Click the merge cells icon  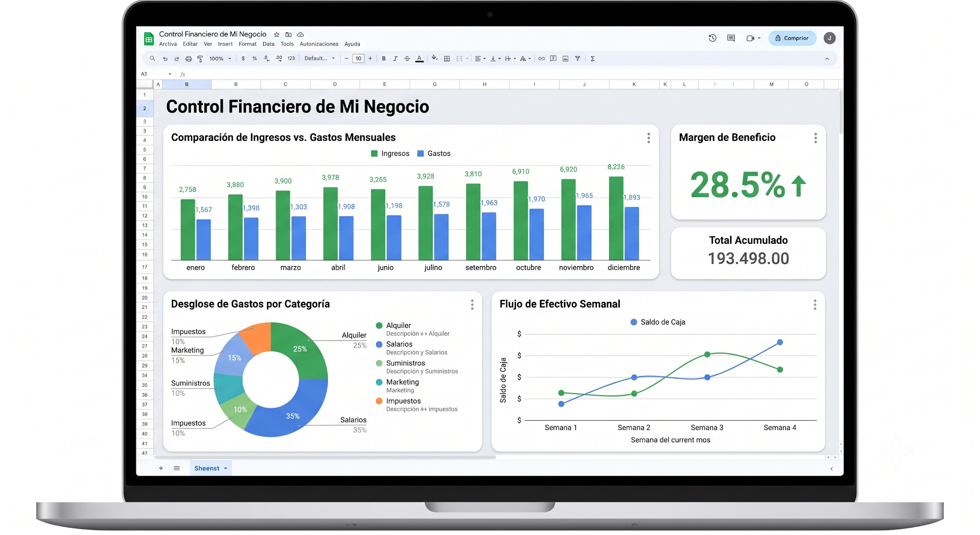click(x=460, y=58)
